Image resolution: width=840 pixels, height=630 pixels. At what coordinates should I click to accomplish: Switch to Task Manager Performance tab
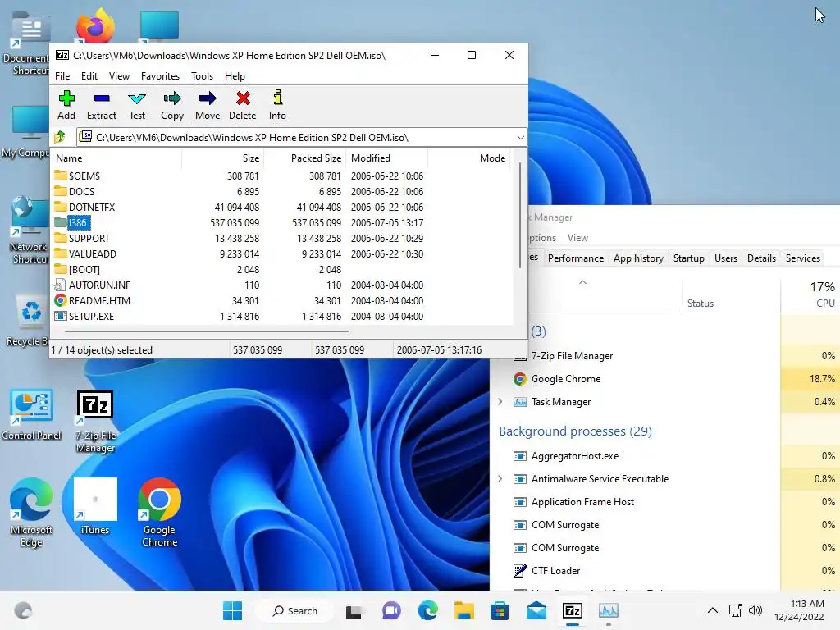[575, 258]
